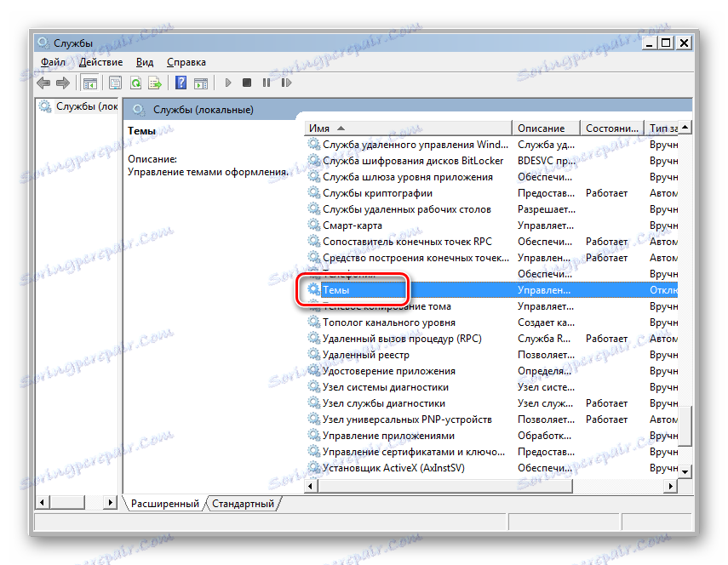Toggle the action pane toolbar icon
This screenshot has width=728, height=565.
(x=201, y=83)
